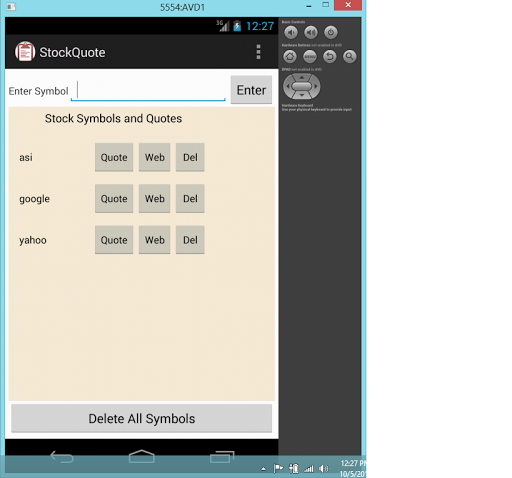The width and height of the screenshot is (512, 478).
Task: Get Quote for yahoo
Action: (x=114, y=240)
